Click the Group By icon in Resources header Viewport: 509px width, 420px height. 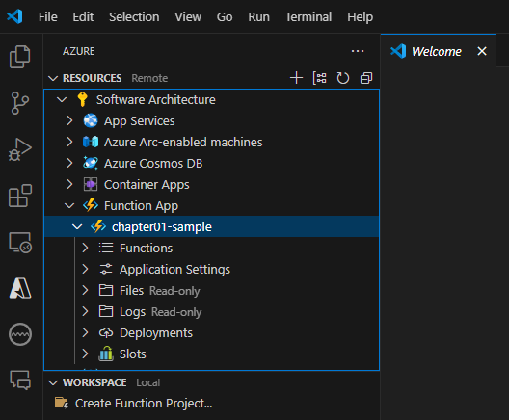[319, 78]
